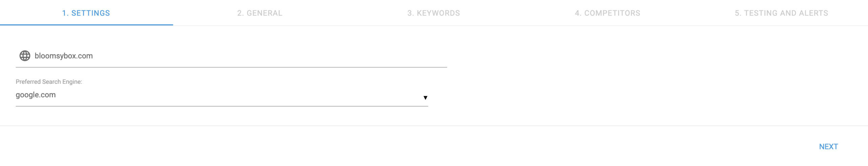The height and width of the screenshot is (166, 868).
Task: Jump to step 3 Keywords
Action: [x=434, y=13]
